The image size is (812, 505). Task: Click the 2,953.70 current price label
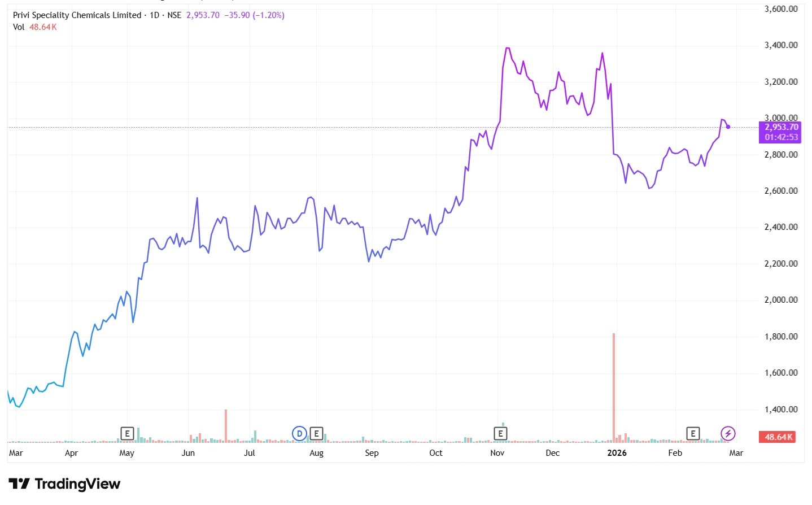tap(782, 127)
